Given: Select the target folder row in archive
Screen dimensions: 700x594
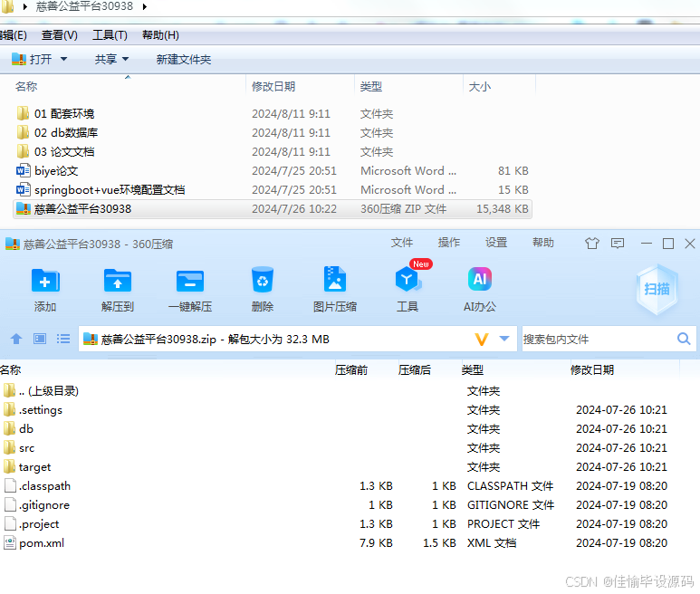Looking at the screenshot, I should pyautogui.click(x=341, y=467).
